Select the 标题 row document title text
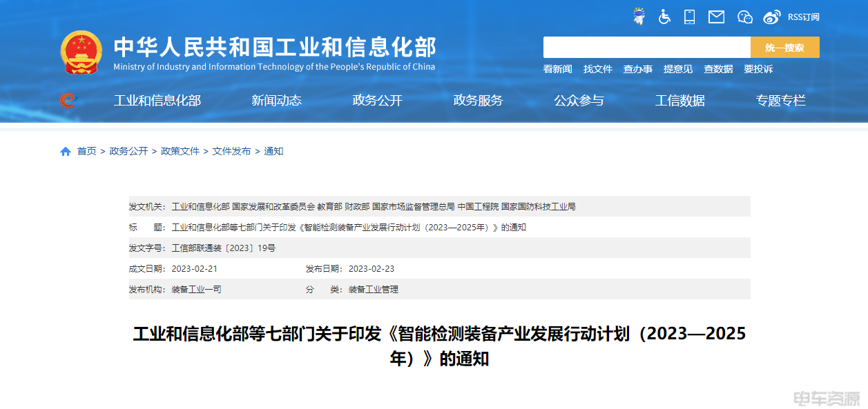868x409 pixels. point(349,227)
